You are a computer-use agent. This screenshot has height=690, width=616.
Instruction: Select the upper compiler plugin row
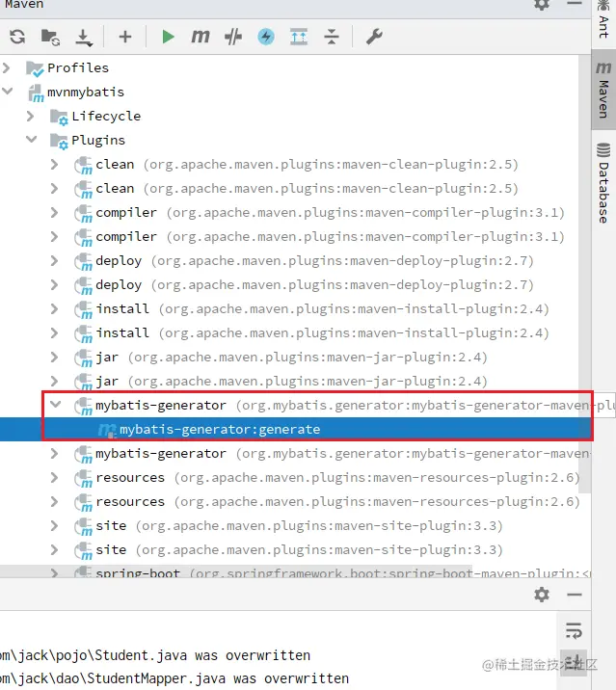pyautogui.click(x=330, y=213)
